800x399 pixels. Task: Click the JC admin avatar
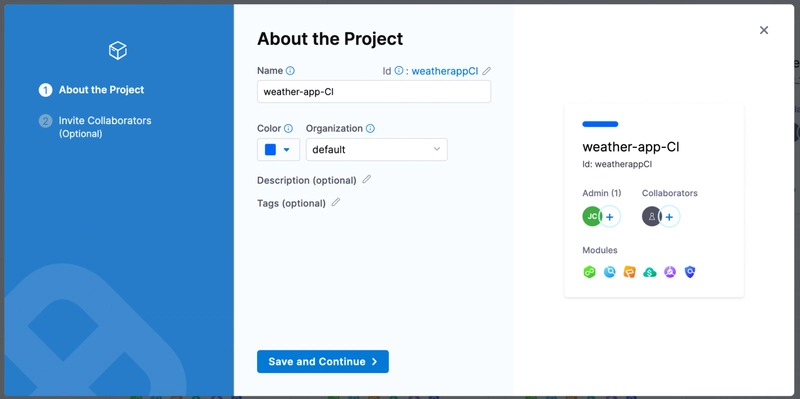point(592,216)
